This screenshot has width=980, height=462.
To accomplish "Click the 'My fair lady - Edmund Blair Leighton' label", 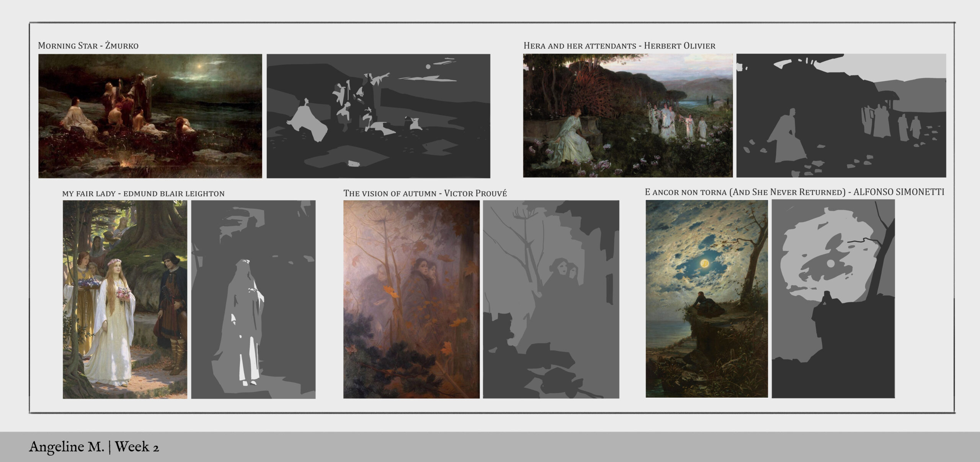I will [143, 193].
